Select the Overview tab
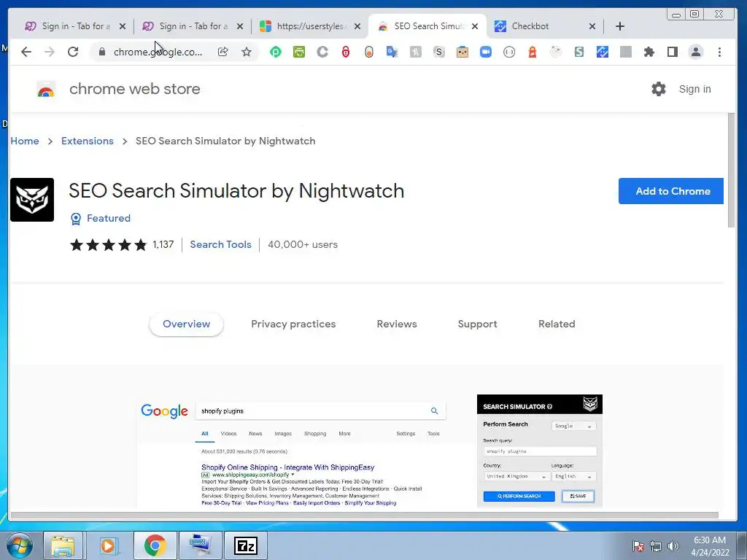The image size is (747, 560). point(186,324)
